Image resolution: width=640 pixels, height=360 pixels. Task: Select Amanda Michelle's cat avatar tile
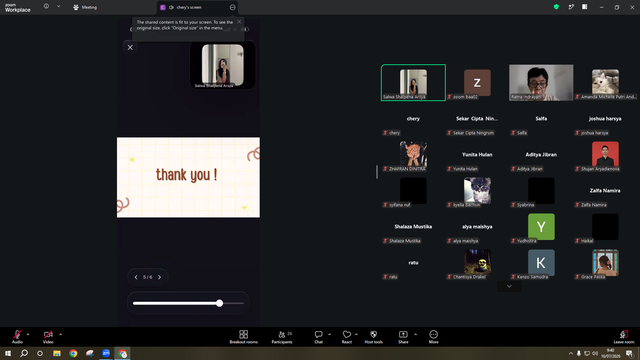[605, 82]
